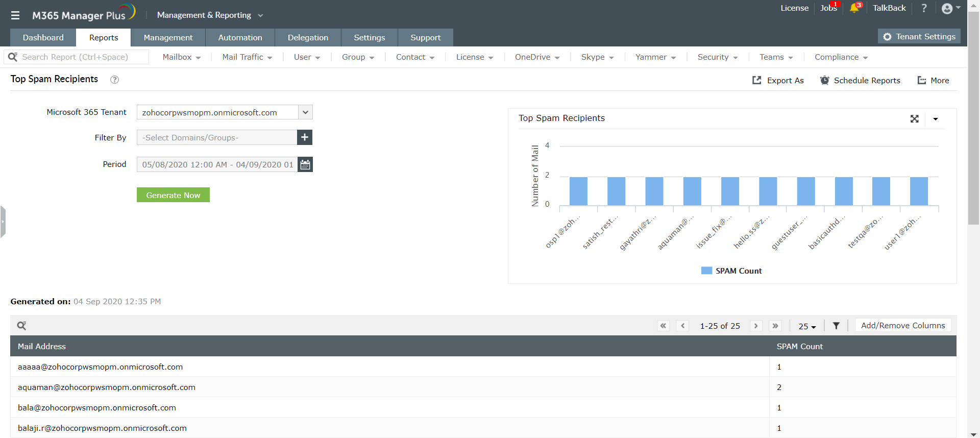Toggle the SPAM Count legend swatch

click(706, 271)
